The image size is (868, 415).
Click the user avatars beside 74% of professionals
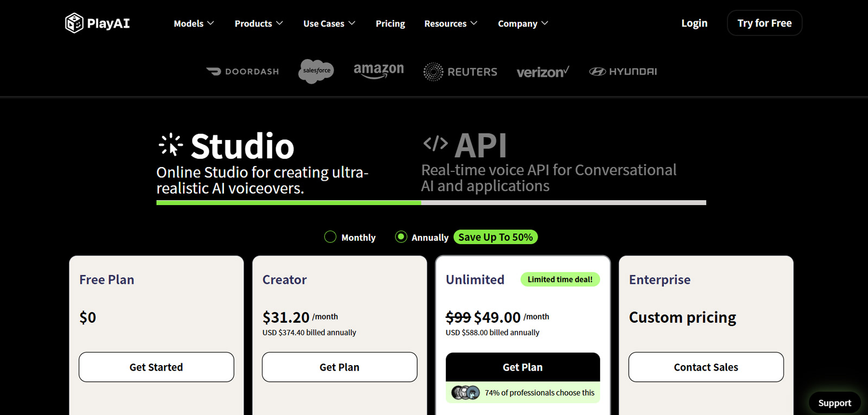pyautogui.click(x=465, y=392)
